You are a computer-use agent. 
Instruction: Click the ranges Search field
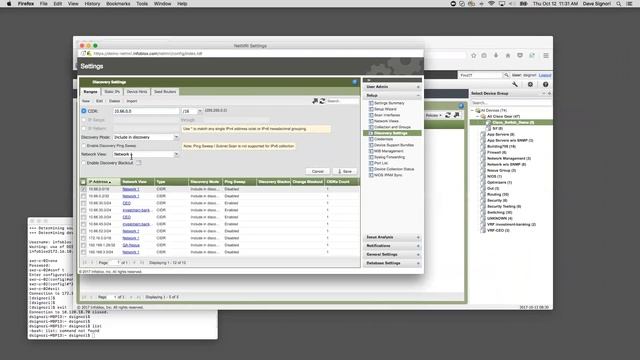(x=342, y=101)
